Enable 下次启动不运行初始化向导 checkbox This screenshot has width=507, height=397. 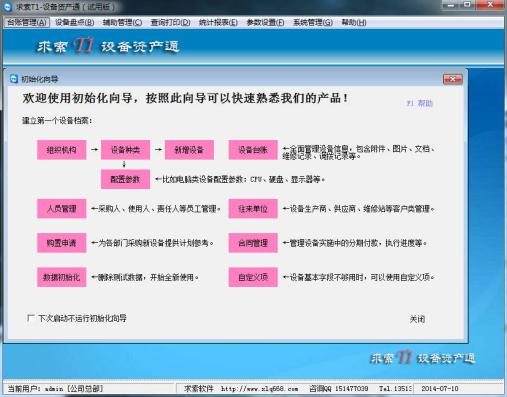pyautogui.click(x=31, y=318)
